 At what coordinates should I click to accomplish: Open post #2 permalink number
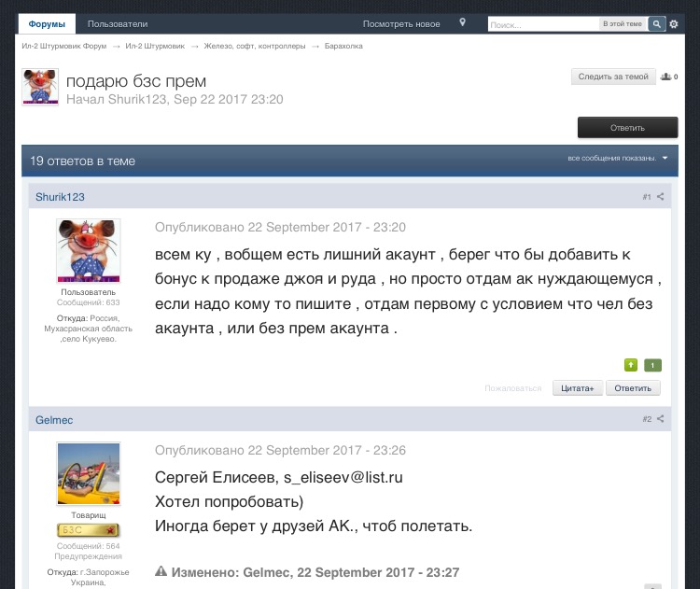(647, 419)
